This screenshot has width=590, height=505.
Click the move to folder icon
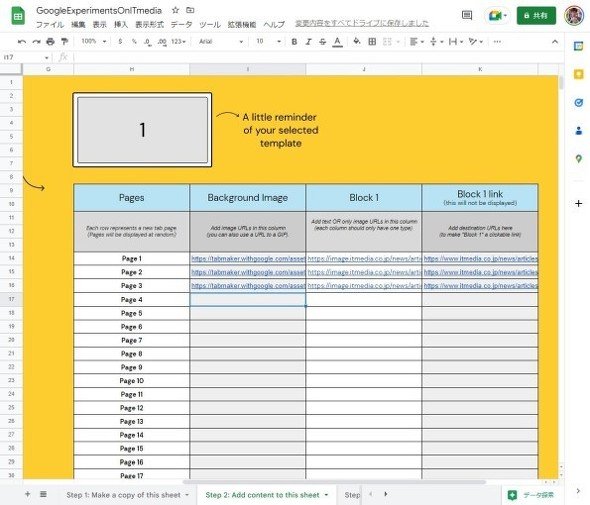pyautogui.click(x=190, y=11)
